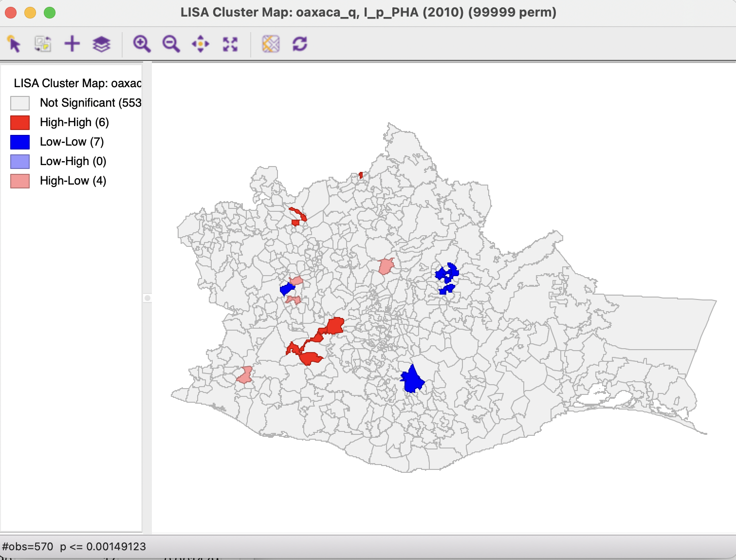Open the Map Layer settings stack icon
This screenshot has height=560, width=736.
point(101,44)
